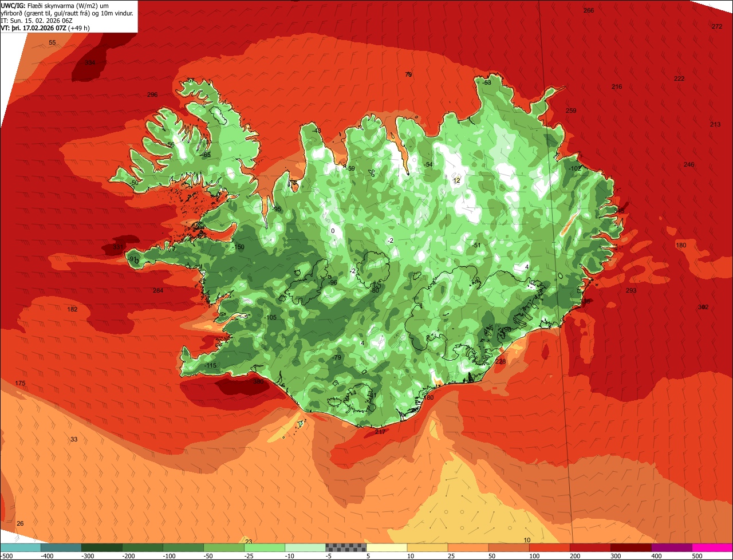Click the '(+49 h)' forecast offset text
This screenshot has width=733, height=560.
(78, 27)
